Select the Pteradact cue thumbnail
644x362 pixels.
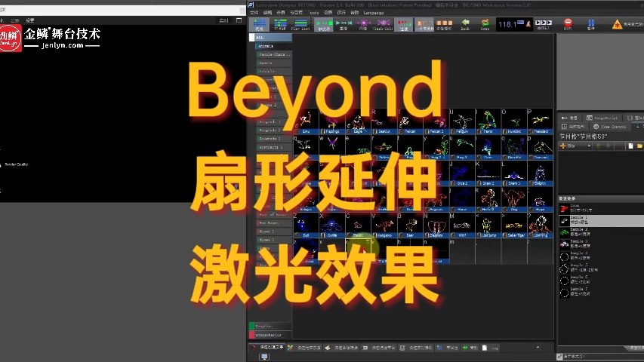click(x=540, y=122)
